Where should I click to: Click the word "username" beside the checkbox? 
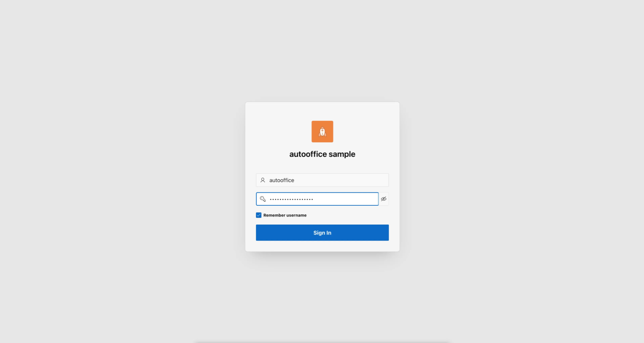click(296, 215)
